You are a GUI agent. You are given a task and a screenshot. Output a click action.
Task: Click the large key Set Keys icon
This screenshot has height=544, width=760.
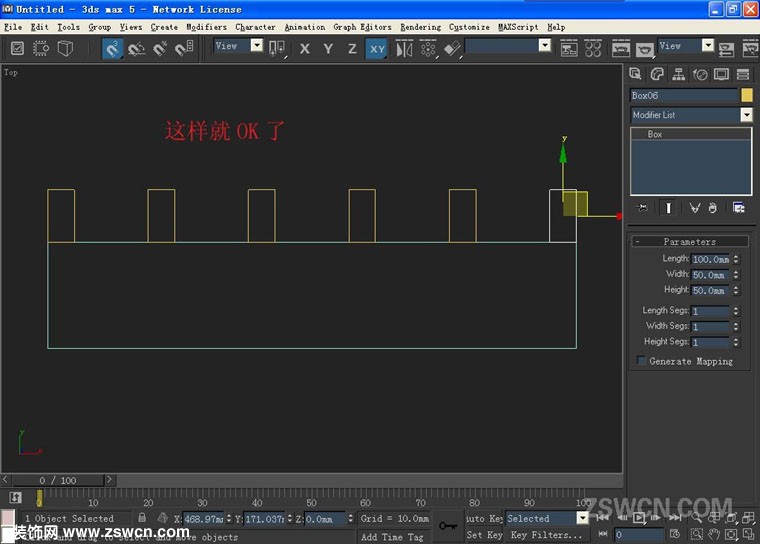point(448,526)
